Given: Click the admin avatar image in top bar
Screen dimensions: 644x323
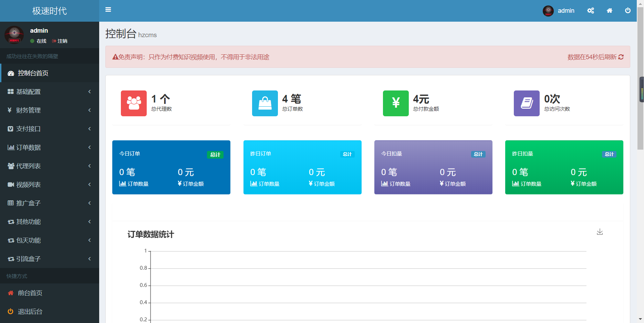Looking at the screenshot, I should click(548, 10).
